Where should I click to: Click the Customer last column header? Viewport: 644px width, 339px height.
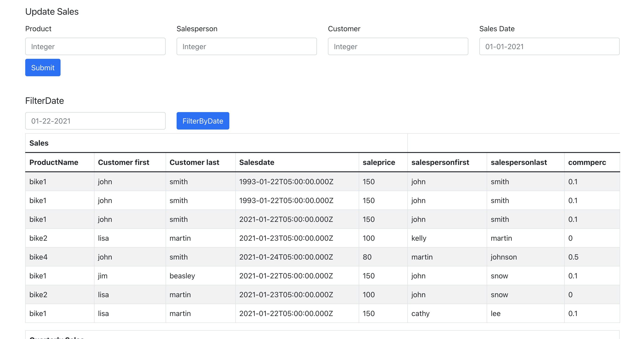click(x=200, y=162)
